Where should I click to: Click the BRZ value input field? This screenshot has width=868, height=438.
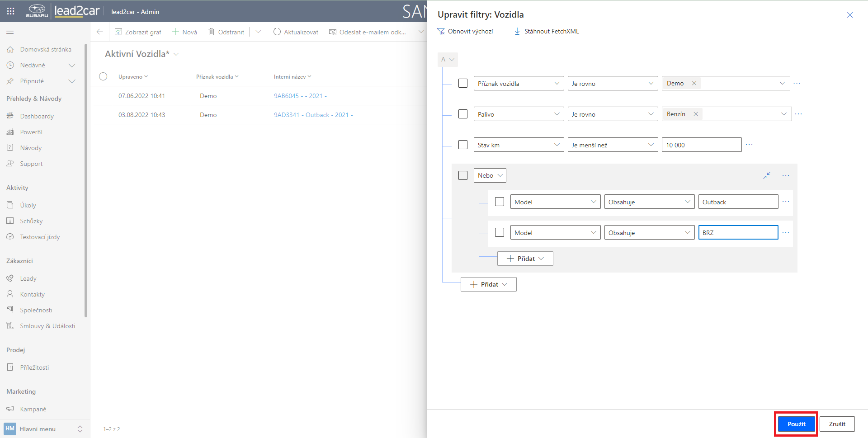738,233
